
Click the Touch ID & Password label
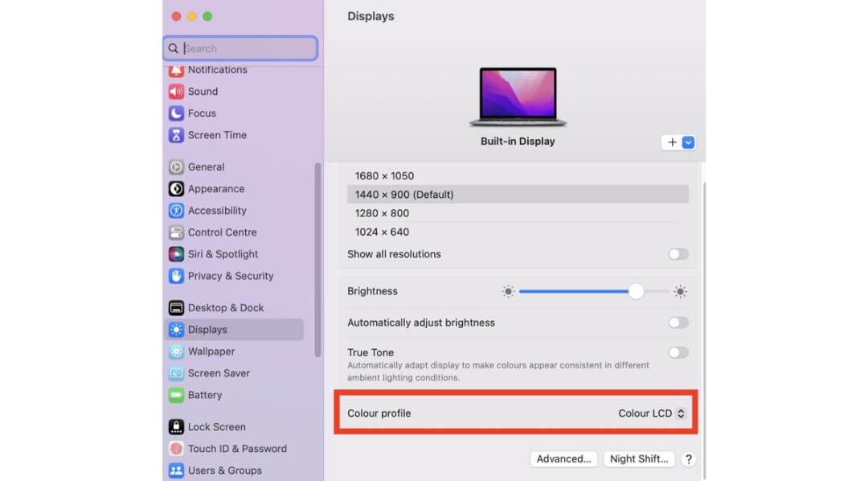237,449
